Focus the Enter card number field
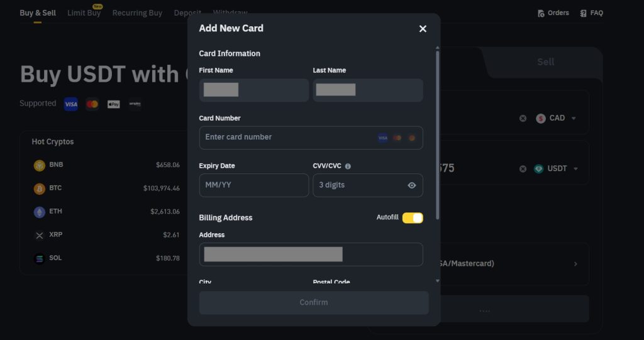 click(311, 138)
